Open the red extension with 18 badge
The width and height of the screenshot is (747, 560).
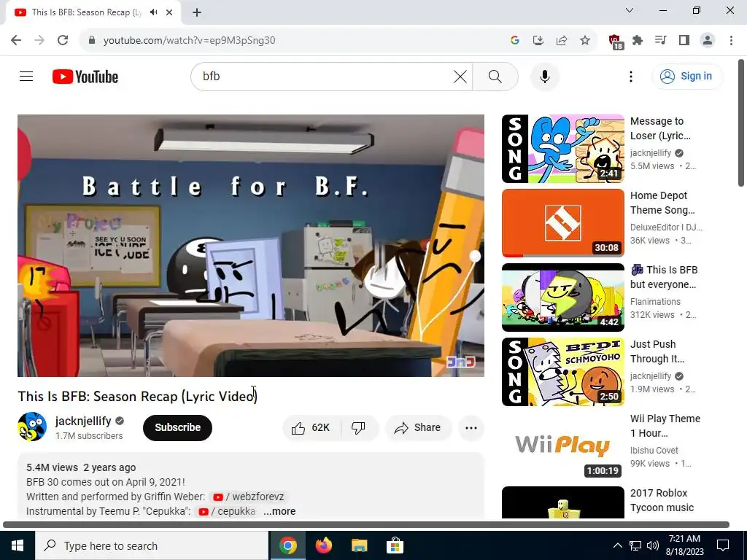616,41
